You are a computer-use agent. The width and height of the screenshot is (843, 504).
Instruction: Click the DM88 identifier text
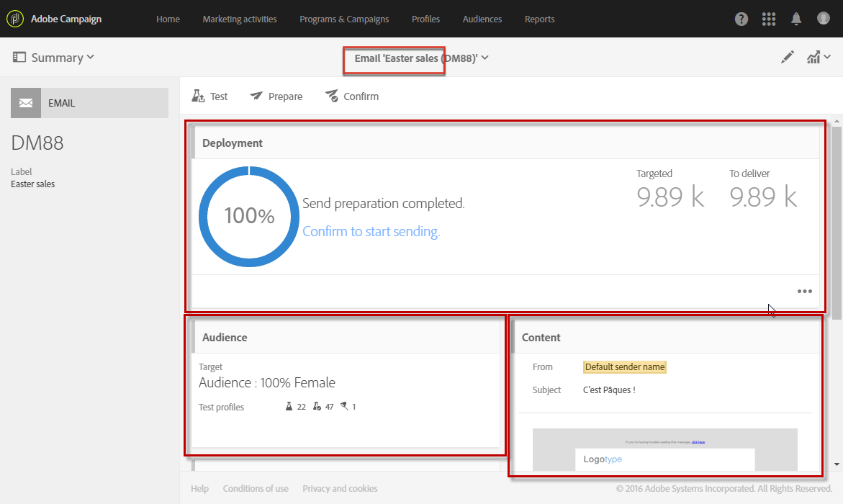(x=37, y=143)
